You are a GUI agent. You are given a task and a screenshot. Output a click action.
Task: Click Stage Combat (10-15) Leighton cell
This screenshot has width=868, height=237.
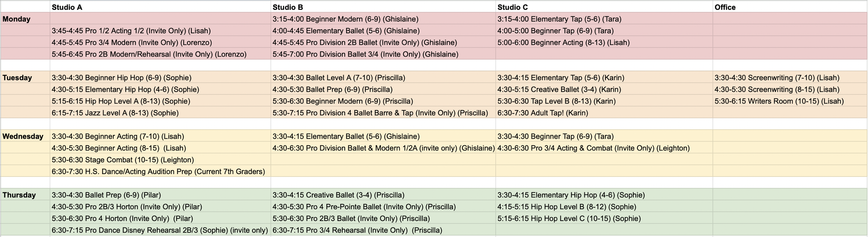[x=160, y=160]
